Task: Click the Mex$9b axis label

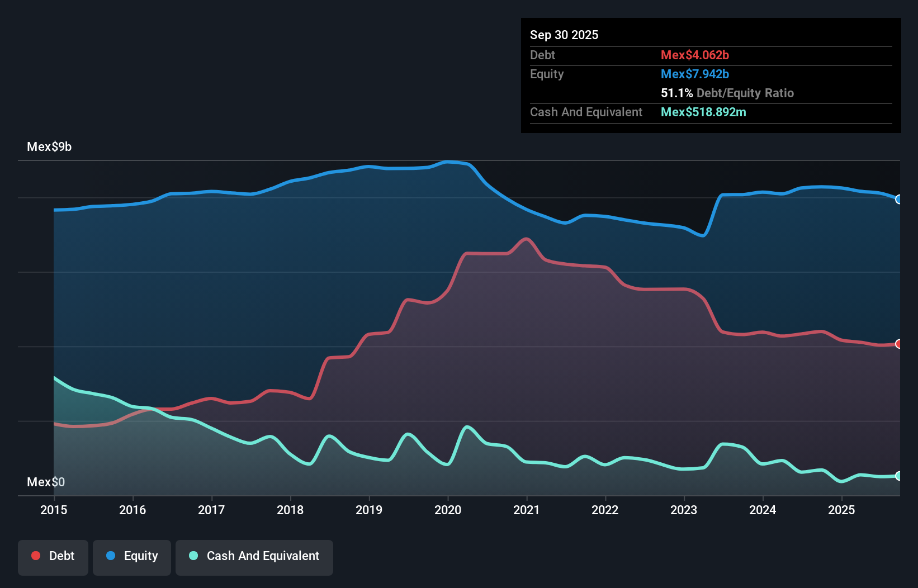Action: pyautogui.click(x=49, y=146)
